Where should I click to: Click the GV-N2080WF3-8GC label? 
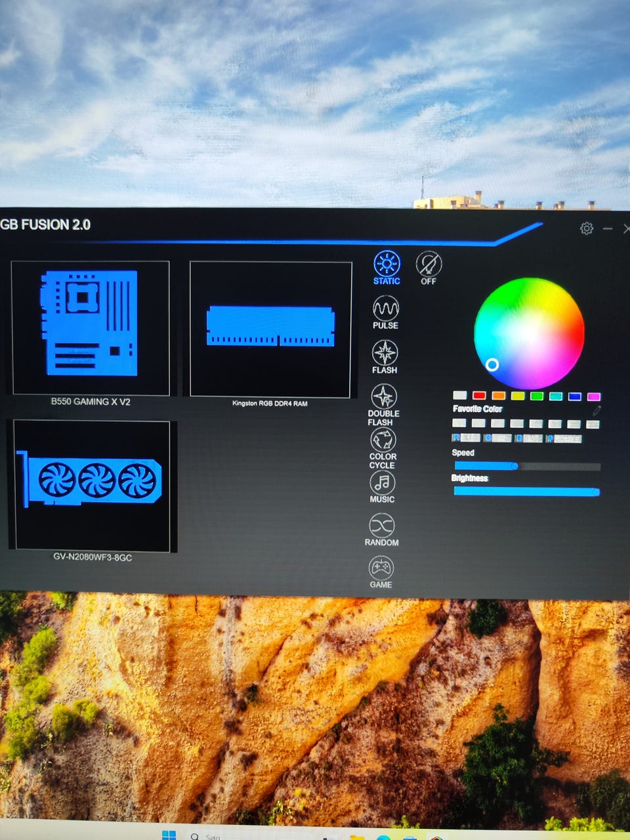click(93, 557)
